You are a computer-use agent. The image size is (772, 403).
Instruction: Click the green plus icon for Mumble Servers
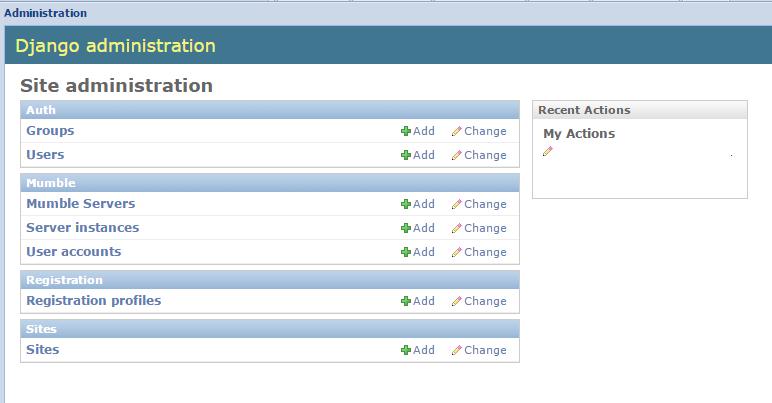[406, 204]
